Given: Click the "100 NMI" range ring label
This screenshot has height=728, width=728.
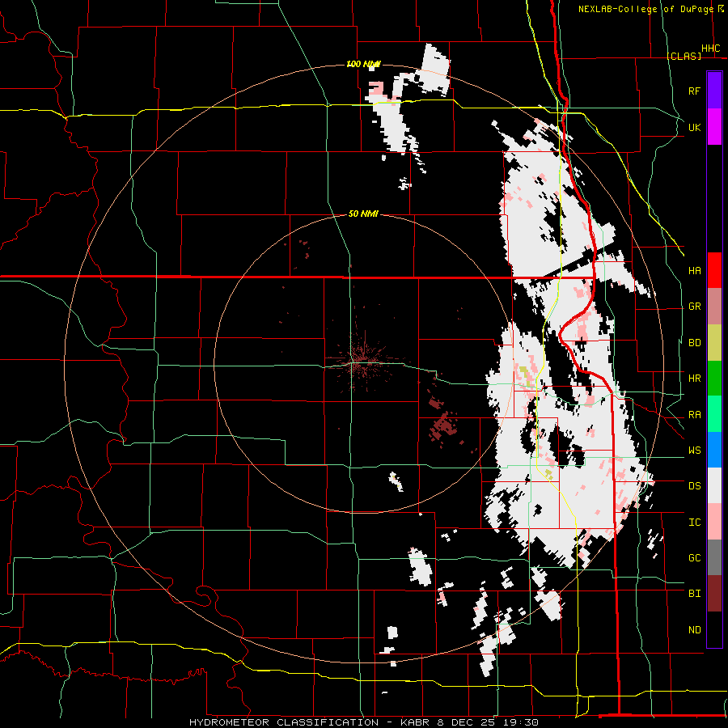Looking at the screenshot, I should [x=363, y=64].
